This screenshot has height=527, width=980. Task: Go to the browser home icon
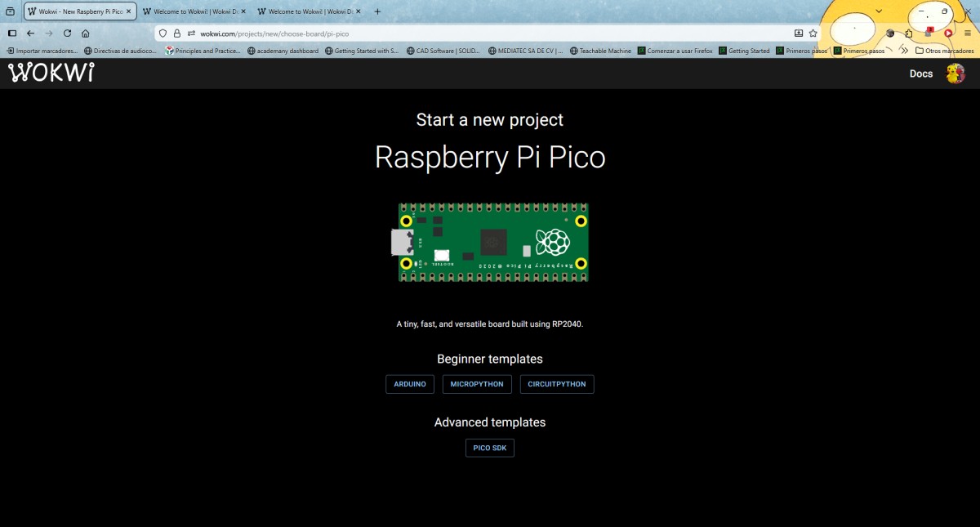(x=86, y=33)
